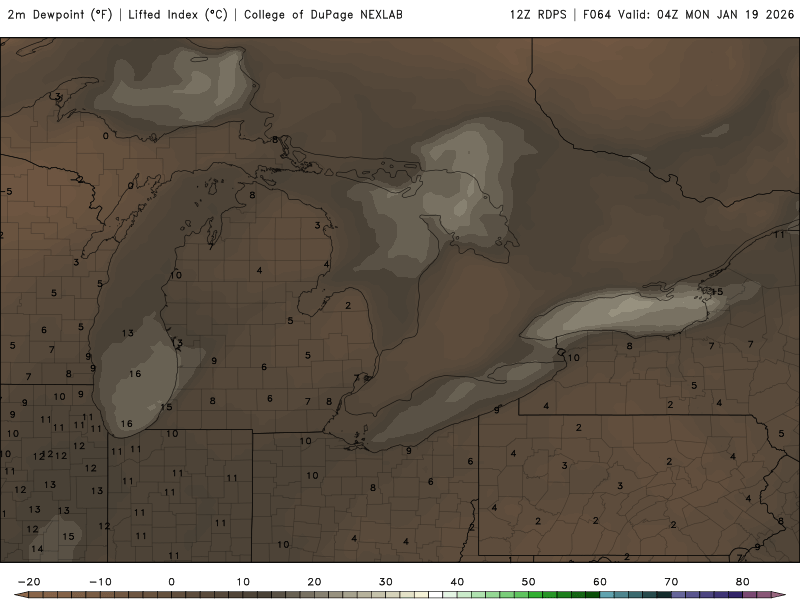Click the "-2" value on the map

(78, 179)
